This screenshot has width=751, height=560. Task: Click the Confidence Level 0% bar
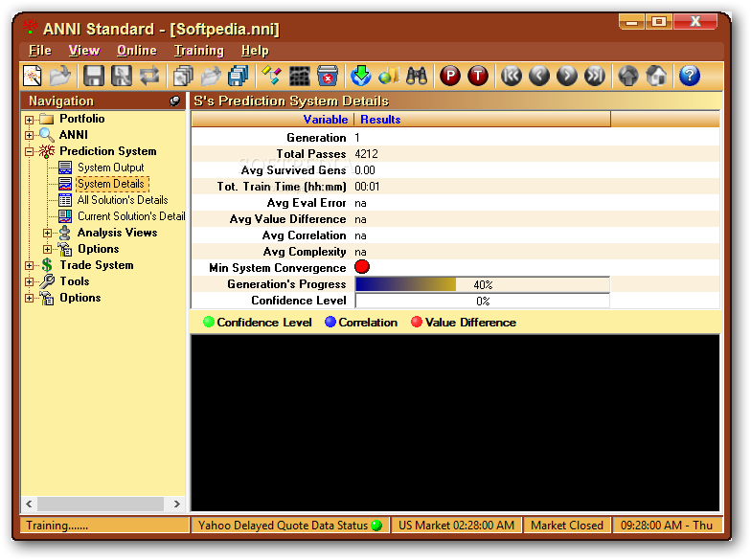pyautogui.click(x=483, y=301)
